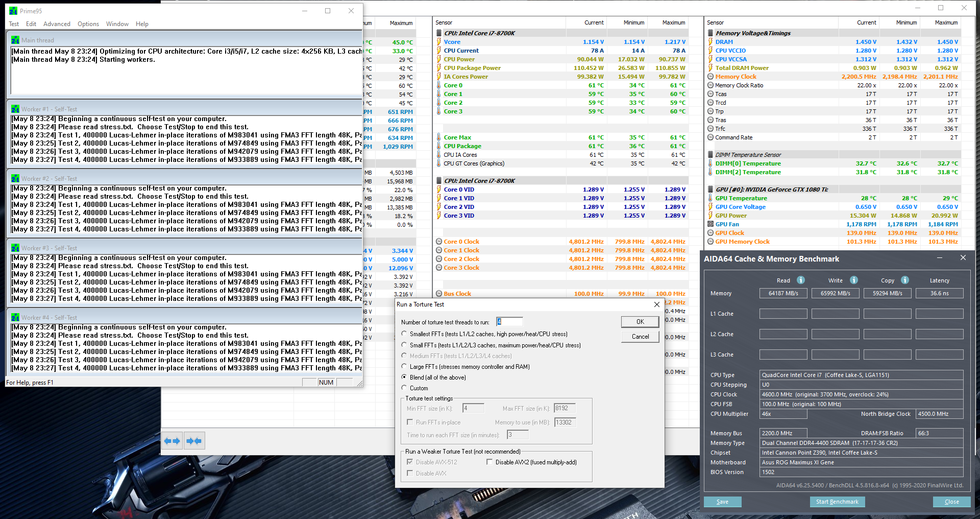Image resolution: width=980 pixels, height=519 pixels.
Task: Click the Motherboard value Asus ROG Maximus XI Gene
Action: (861, 462)
